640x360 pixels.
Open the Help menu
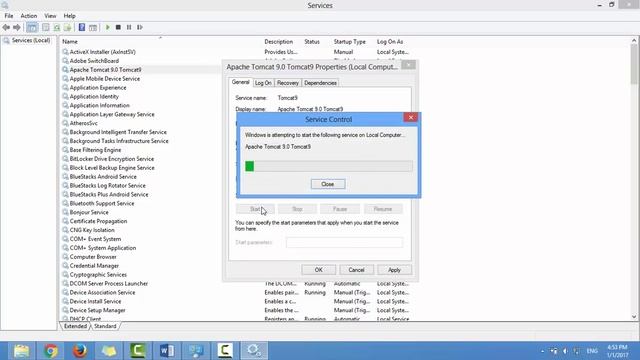click(x=69, y=16)
